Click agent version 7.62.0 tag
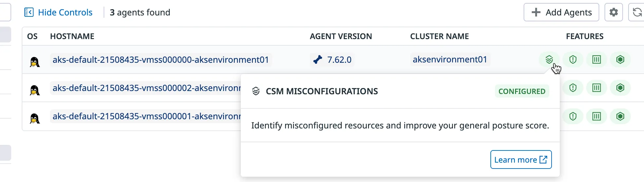 [332, 60]
